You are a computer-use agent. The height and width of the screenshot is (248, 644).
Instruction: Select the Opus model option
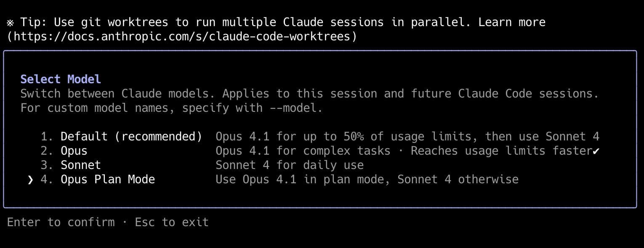[x=74, y=150]
